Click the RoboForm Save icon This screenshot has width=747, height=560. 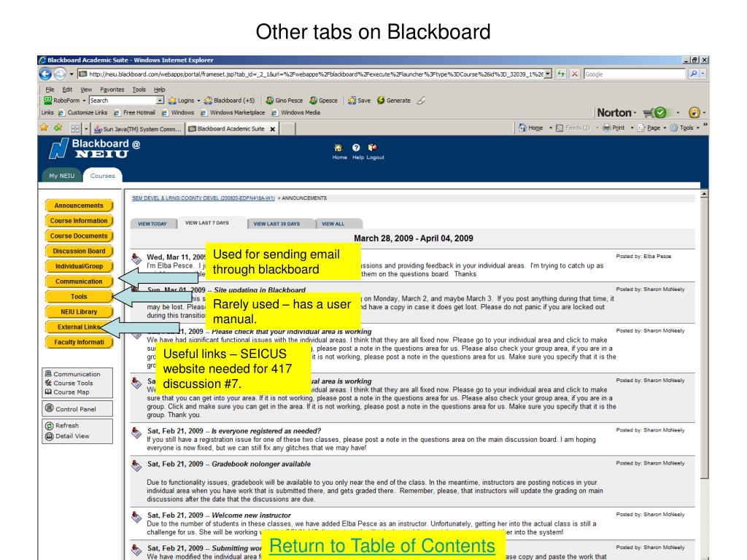pyautogui.click(x=352, y=101)
